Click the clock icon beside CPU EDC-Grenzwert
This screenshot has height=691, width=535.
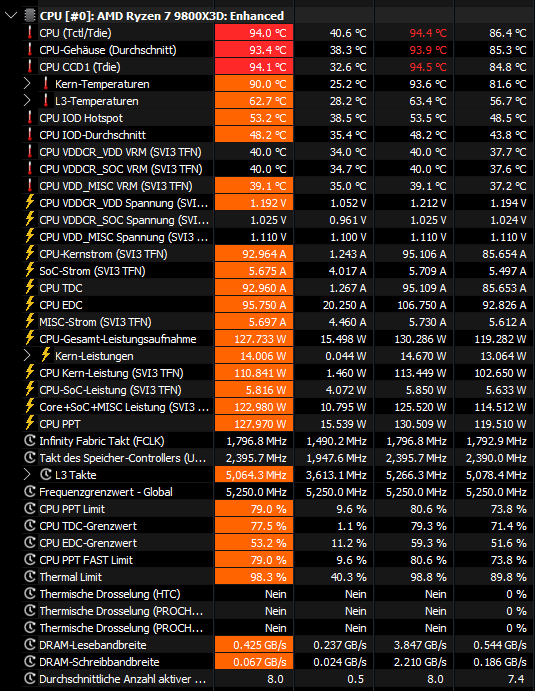click(30, 542)
